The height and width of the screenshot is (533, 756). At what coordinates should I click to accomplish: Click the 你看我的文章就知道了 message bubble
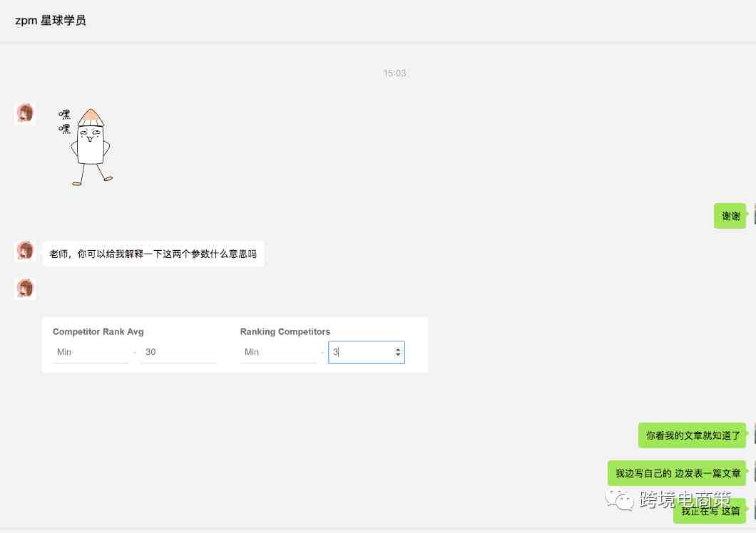[x=692, y=435]
